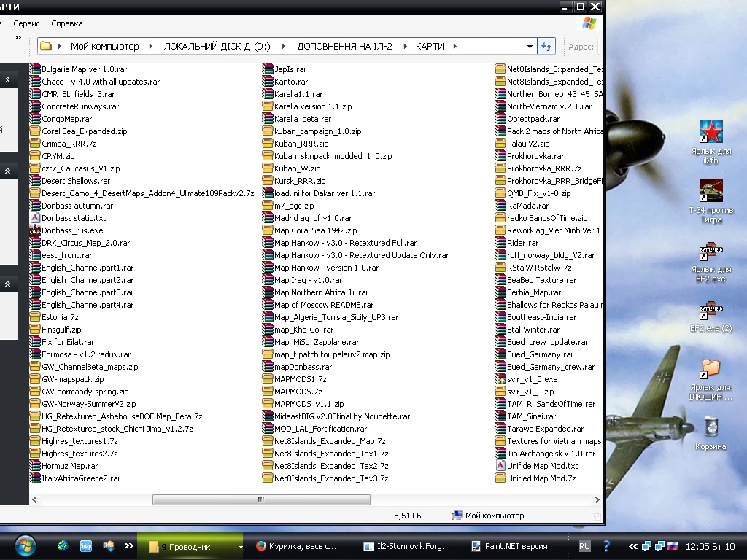Image resolution: width=747 pixels, height=560 pixels.
Task: Select the mapDonbass.rar archive icon
Action: click(268, 367)
